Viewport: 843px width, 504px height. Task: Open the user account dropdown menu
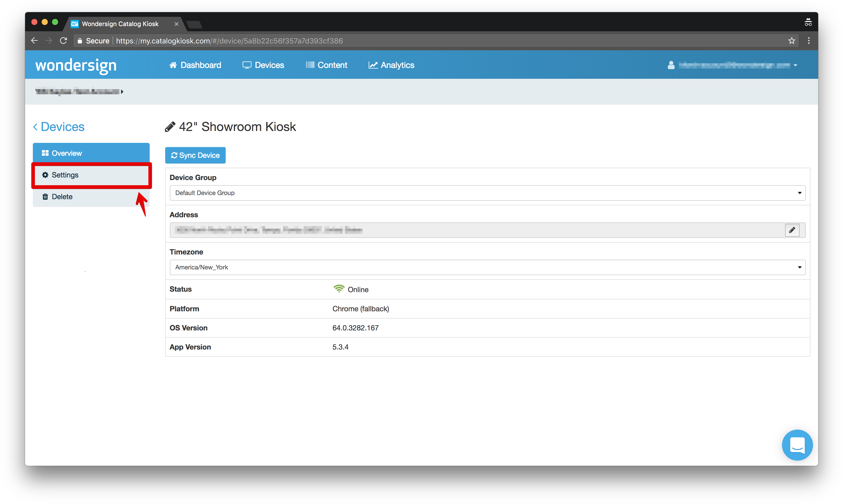tap(732, 65)
